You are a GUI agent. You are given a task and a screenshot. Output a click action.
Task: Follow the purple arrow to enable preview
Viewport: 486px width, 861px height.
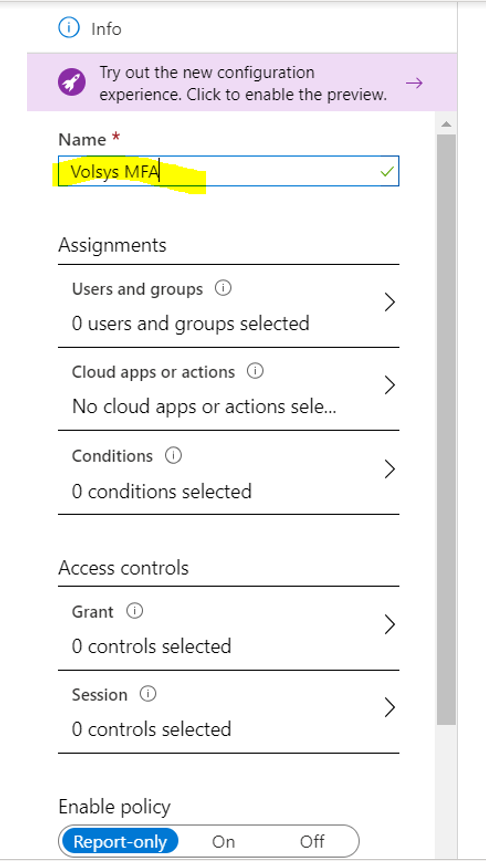tap(415, 83)
